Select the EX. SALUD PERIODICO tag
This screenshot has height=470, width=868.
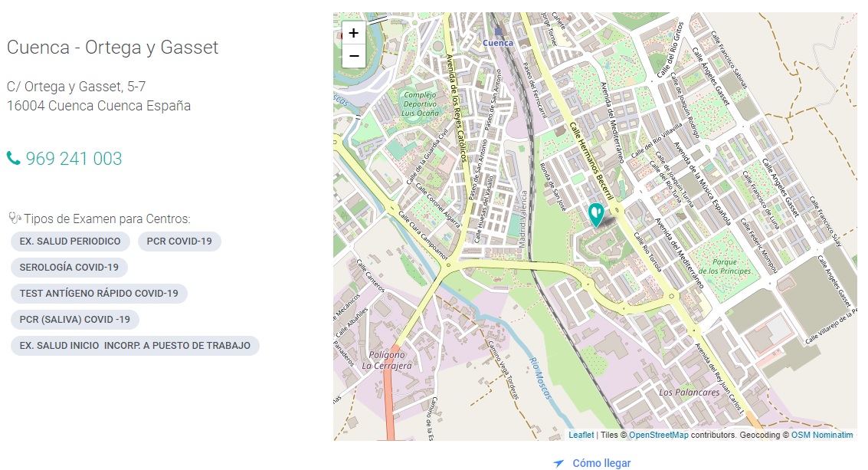click(70, 242)
